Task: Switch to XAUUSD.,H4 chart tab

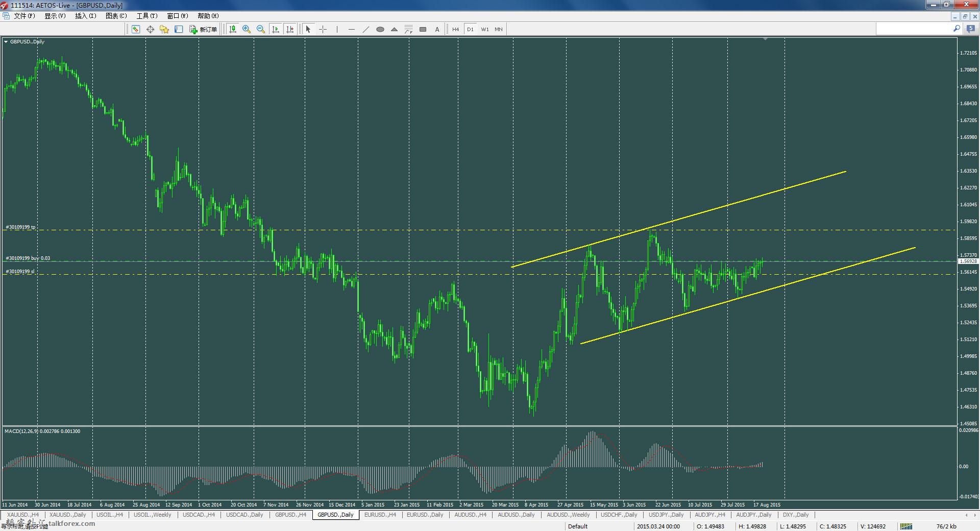Action: click(x=23, y=515)
